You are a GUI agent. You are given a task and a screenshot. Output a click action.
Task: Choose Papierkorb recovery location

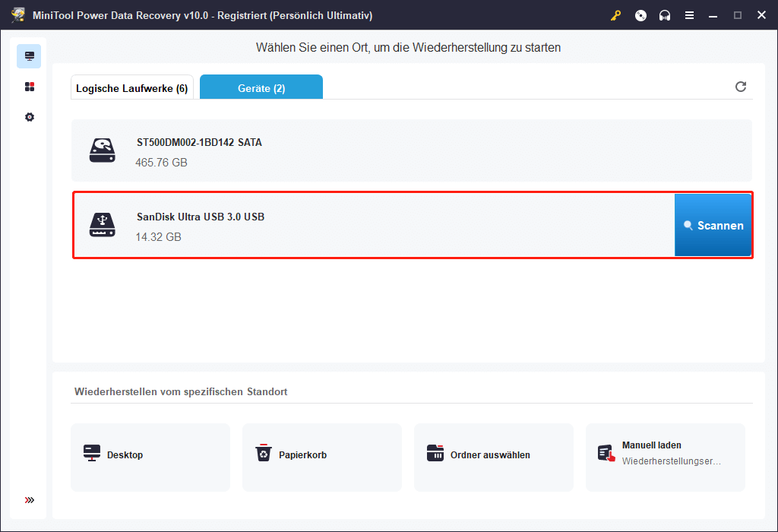click(321, 455)
